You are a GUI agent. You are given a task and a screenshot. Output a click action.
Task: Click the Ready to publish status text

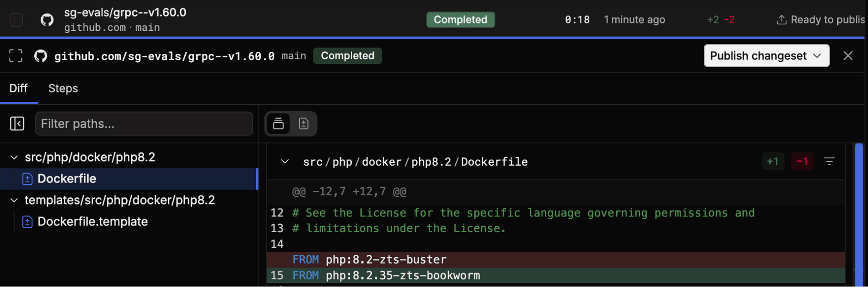(827, 20)
